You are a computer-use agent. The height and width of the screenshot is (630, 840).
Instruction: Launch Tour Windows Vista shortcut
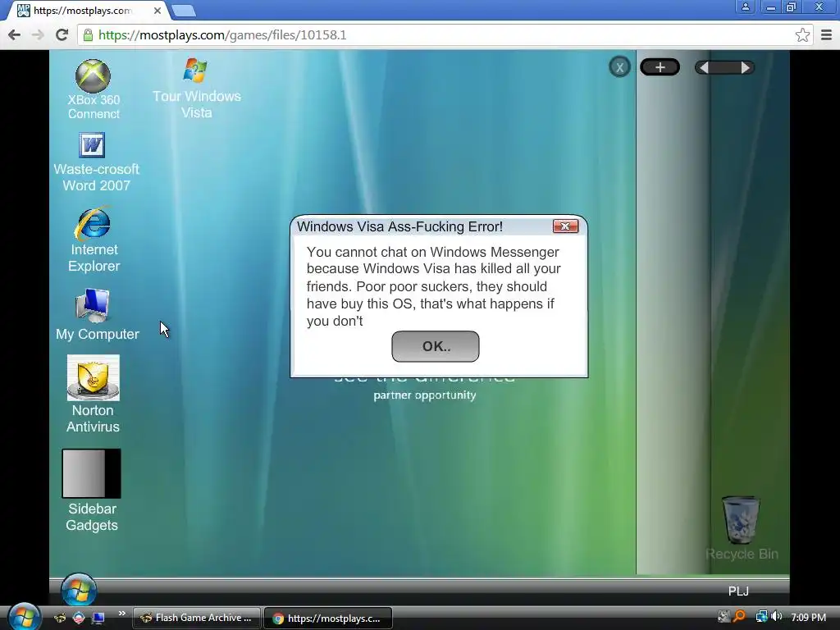(196, 89)
